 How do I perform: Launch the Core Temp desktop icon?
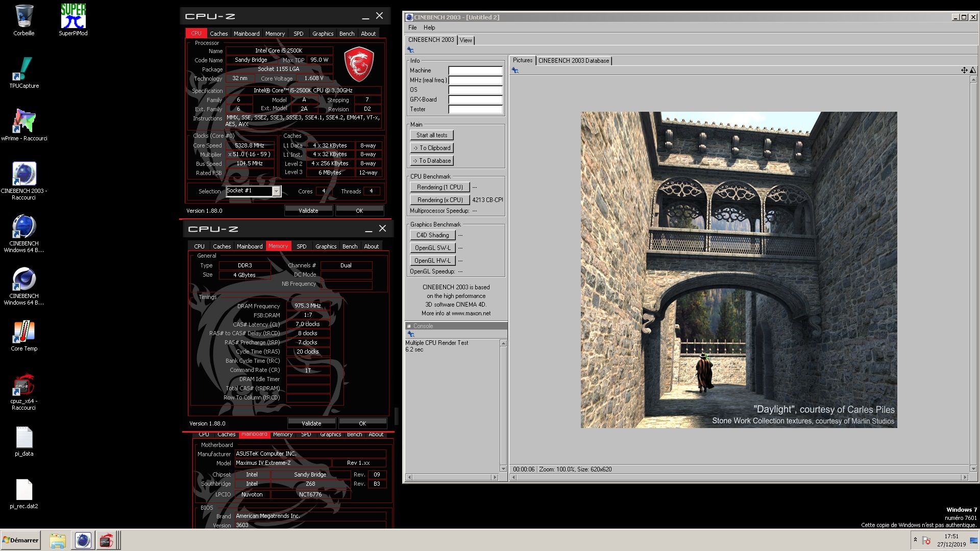24,336
